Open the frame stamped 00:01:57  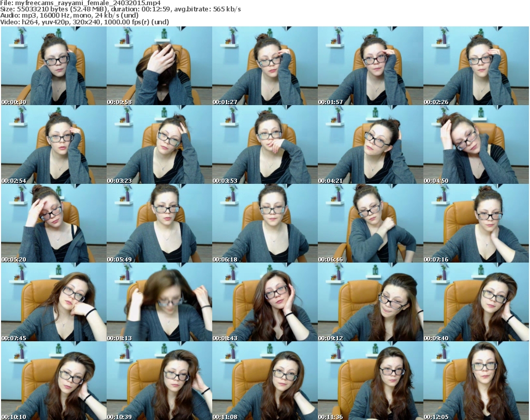[x=371, y=66]
